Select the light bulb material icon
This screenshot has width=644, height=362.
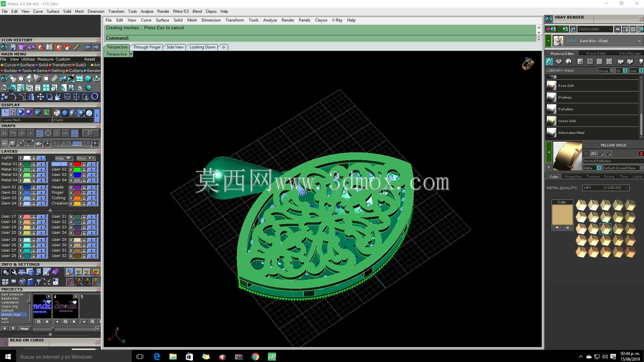tap(641, 62)
